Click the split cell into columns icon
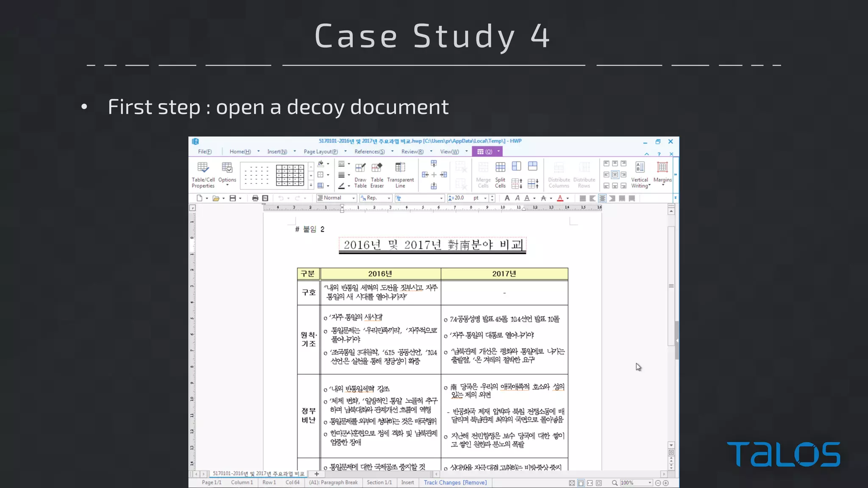The width and height of the screenshot is (868, 488). (x=516, y=166)
